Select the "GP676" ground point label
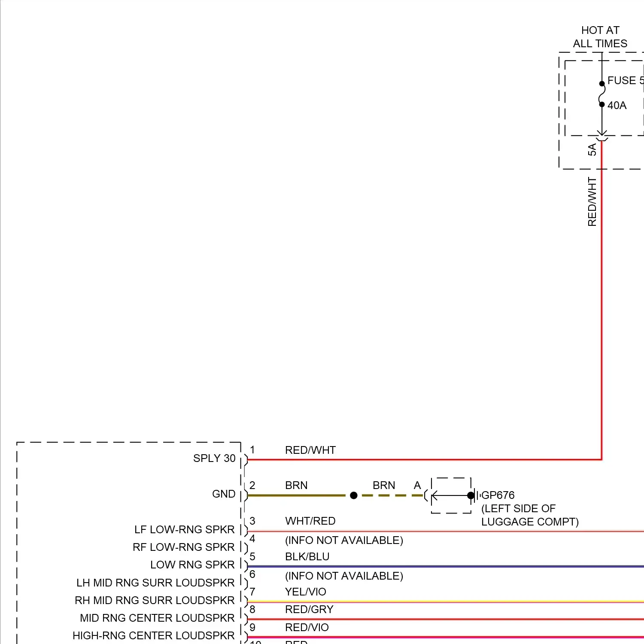 pyautogui.click(x=498, y=495)
